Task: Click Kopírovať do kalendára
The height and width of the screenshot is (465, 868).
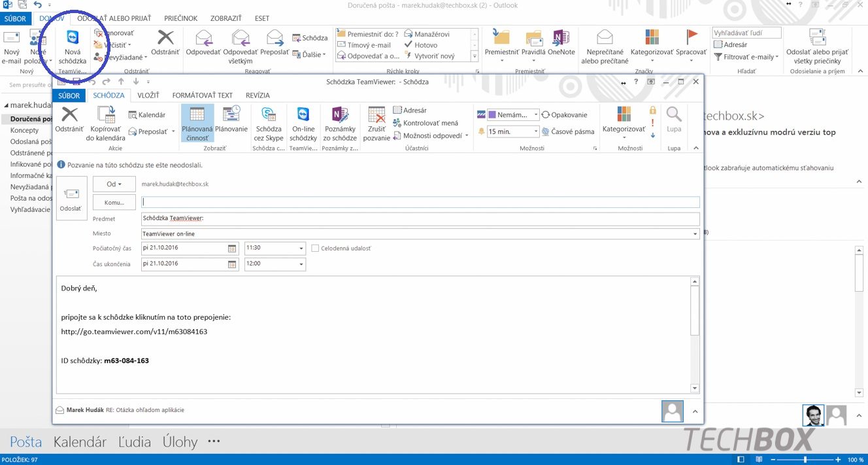Action: [107, 124]
